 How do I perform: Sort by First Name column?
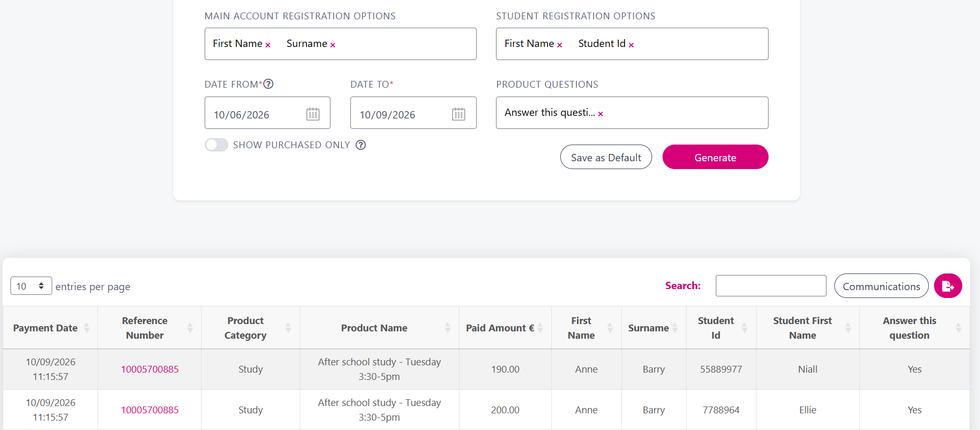coord(586,328)
